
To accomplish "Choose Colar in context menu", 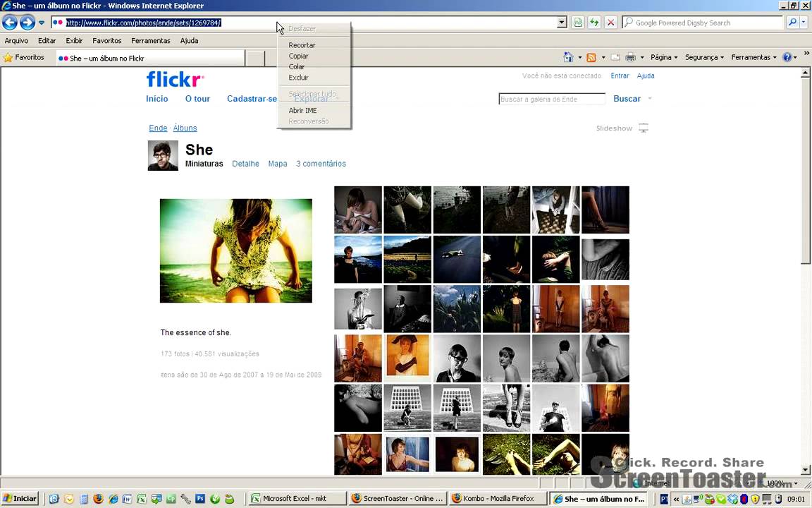I will pyautogui.click(x=314, y=66).
